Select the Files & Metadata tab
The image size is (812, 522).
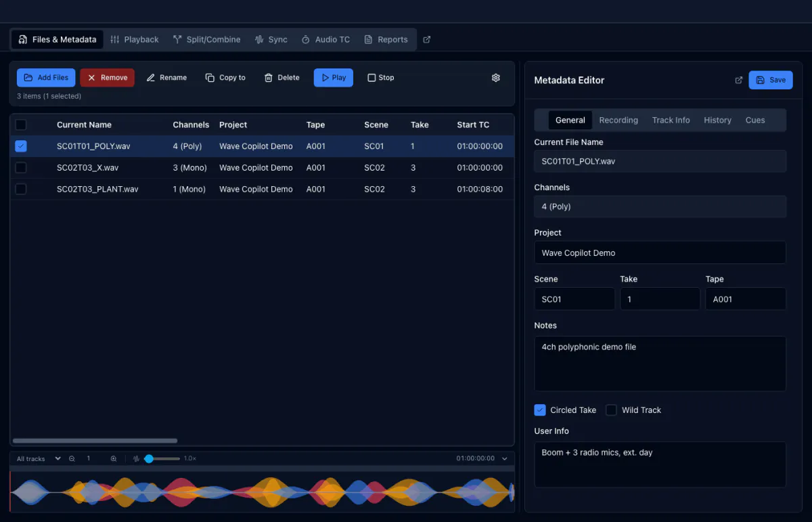tap(58, 39)
